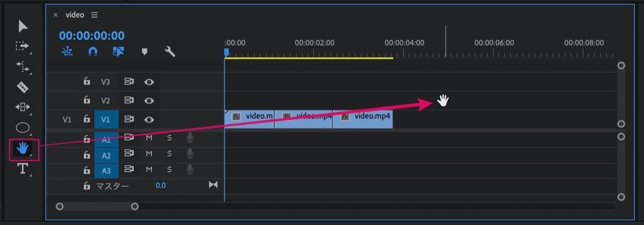Add a marker with the marker icon
The image size is (644, 225).
(144, 52)
